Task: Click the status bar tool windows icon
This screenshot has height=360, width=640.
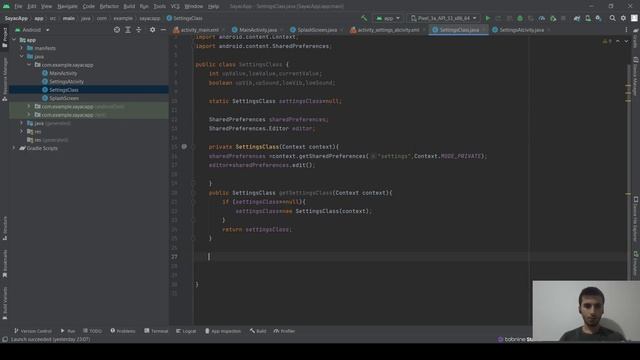Action: 5,339
